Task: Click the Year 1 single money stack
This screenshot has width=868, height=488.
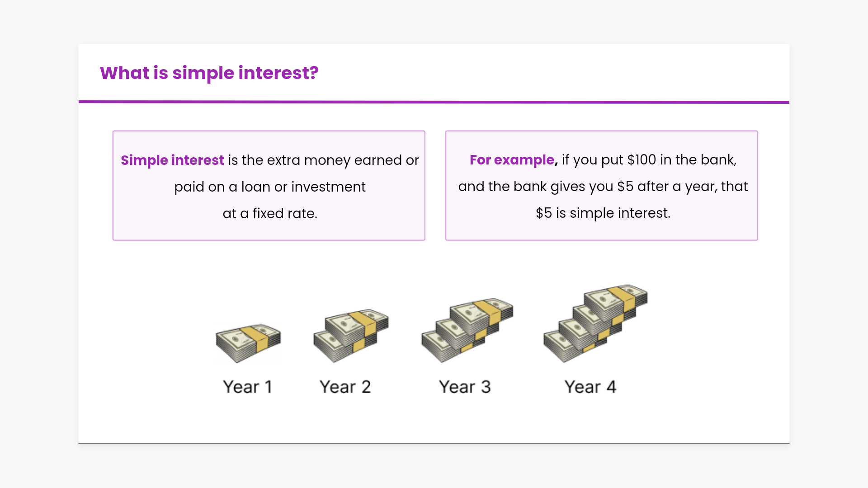Action: 248,343
